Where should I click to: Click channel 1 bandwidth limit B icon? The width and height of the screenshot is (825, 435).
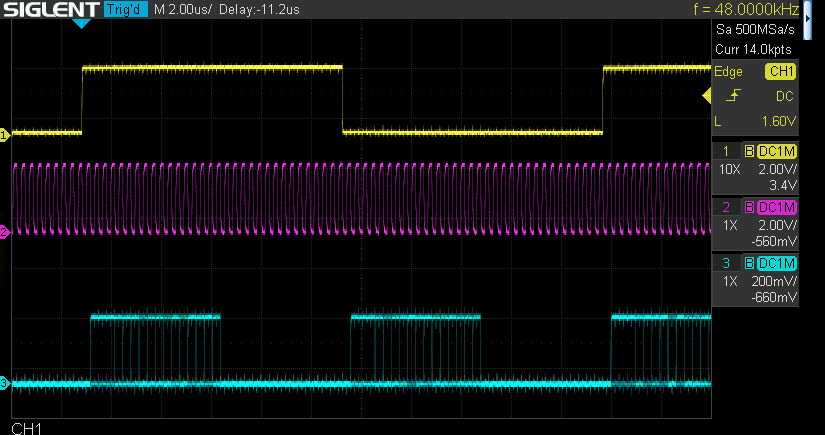point(748,151)
